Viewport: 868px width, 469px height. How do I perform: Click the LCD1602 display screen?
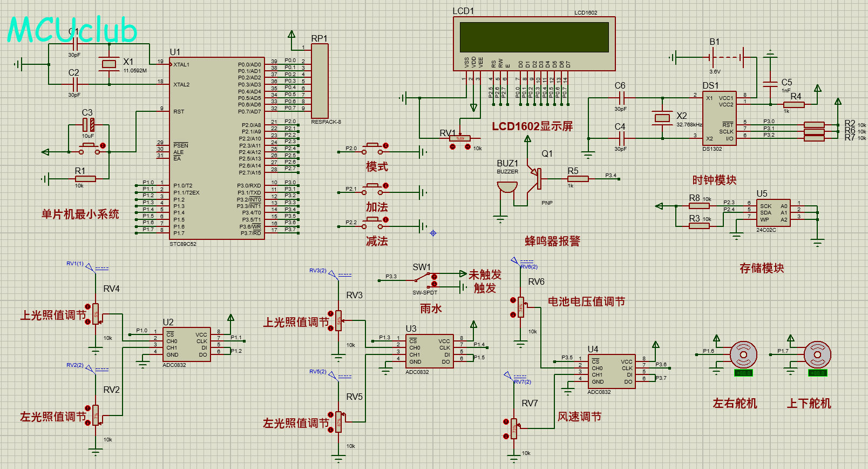(x=534, y=37)
